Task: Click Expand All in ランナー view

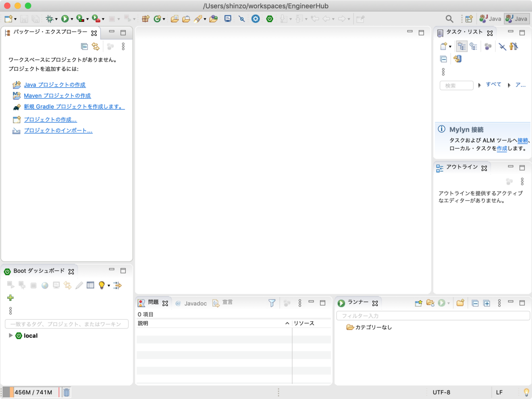Action: pyautogui.click(x=486, y=303)
